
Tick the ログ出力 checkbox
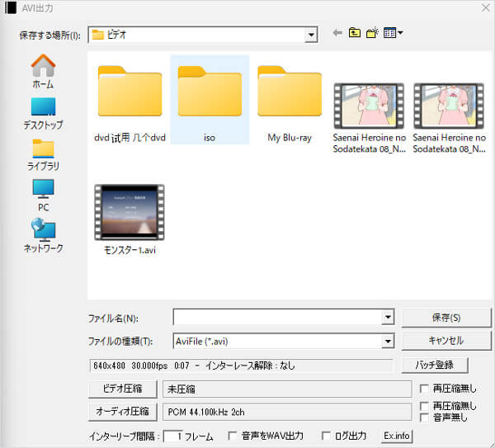(x=328, y=436)
